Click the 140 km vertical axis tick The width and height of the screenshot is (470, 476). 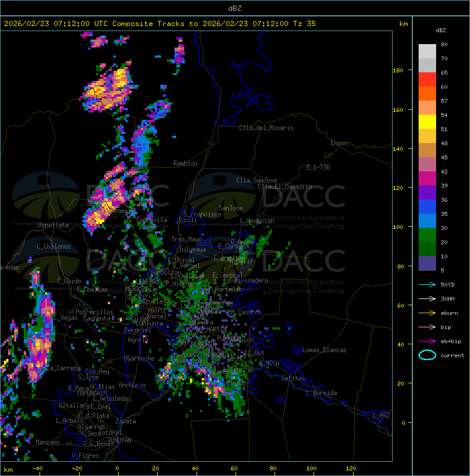398,149
